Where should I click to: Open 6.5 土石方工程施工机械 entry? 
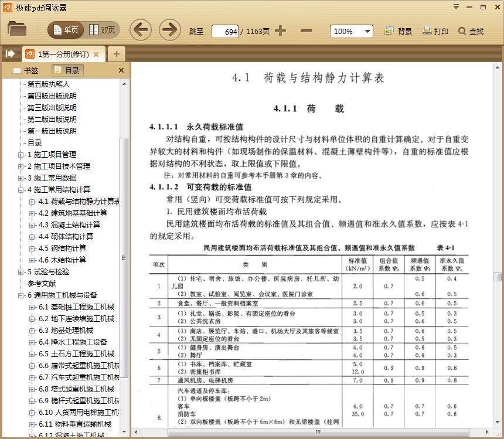[77, 354]
